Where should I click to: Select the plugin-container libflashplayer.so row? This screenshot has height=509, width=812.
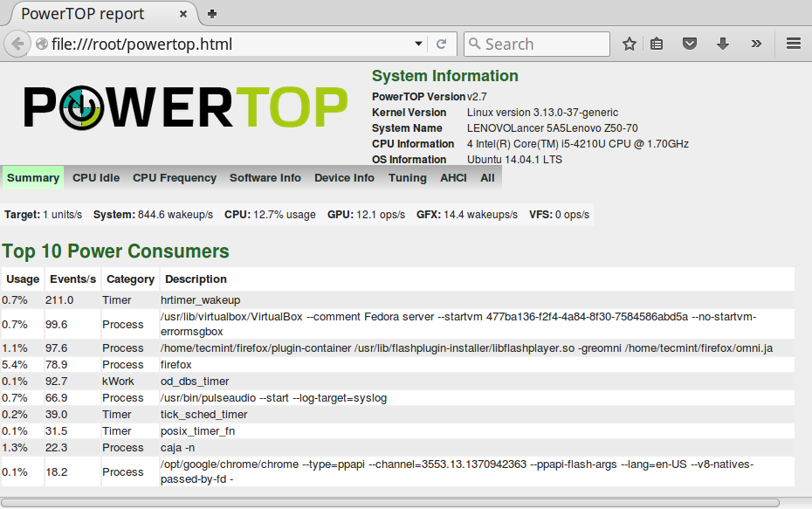[x=398, y=348]
